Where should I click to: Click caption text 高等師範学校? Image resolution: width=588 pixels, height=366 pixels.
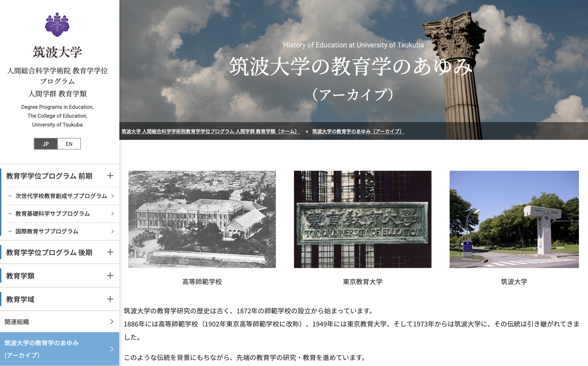coord(202,281)
